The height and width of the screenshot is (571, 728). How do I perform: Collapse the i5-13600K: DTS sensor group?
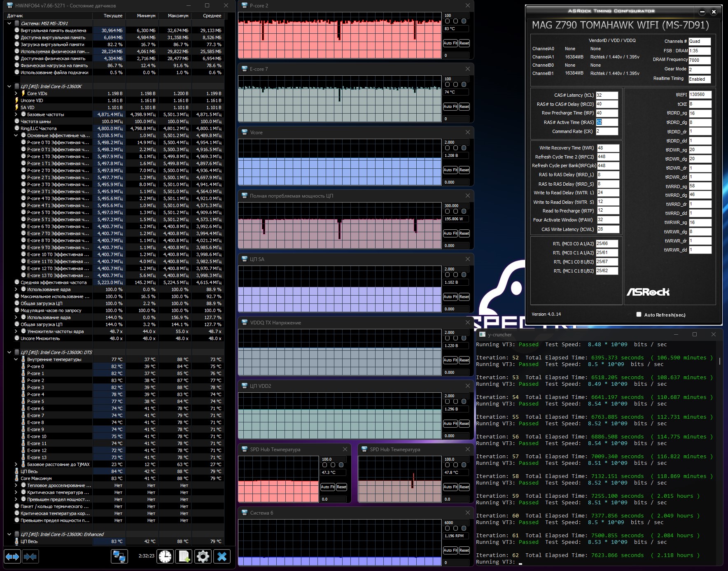9,352
